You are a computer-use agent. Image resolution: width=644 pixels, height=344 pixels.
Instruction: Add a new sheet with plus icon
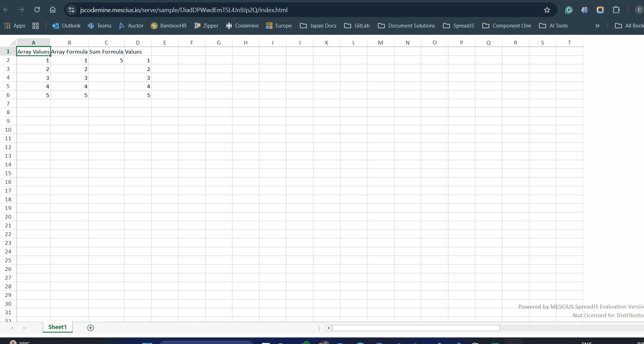[x=91, y=328]
